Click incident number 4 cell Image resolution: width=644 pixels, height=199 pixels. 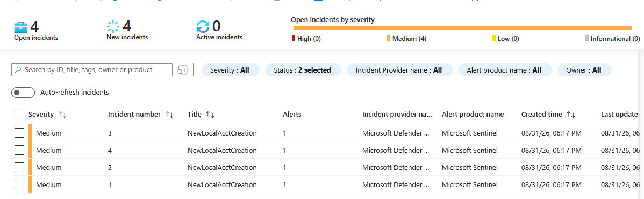pos(110,150)
